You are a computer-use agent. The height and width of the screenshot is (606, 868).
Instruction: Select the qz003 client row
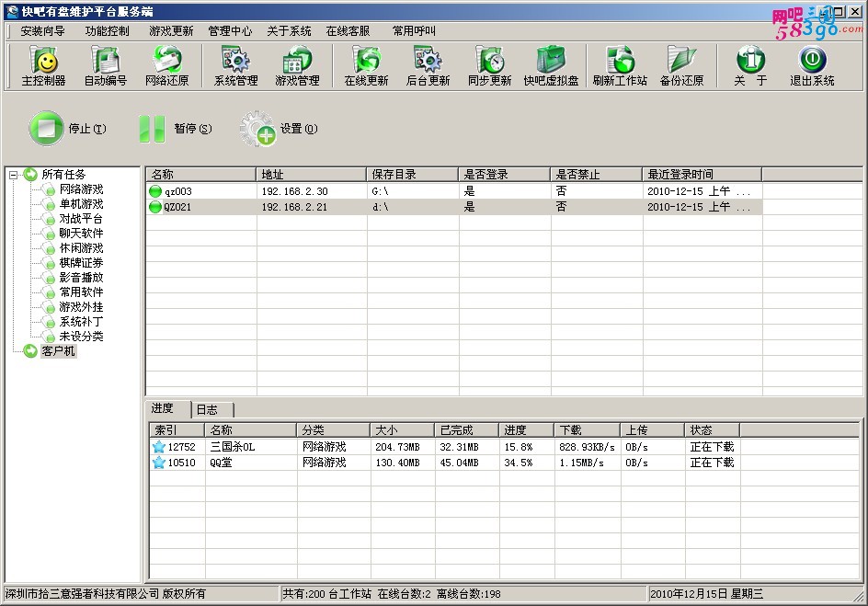click(454, 191)
